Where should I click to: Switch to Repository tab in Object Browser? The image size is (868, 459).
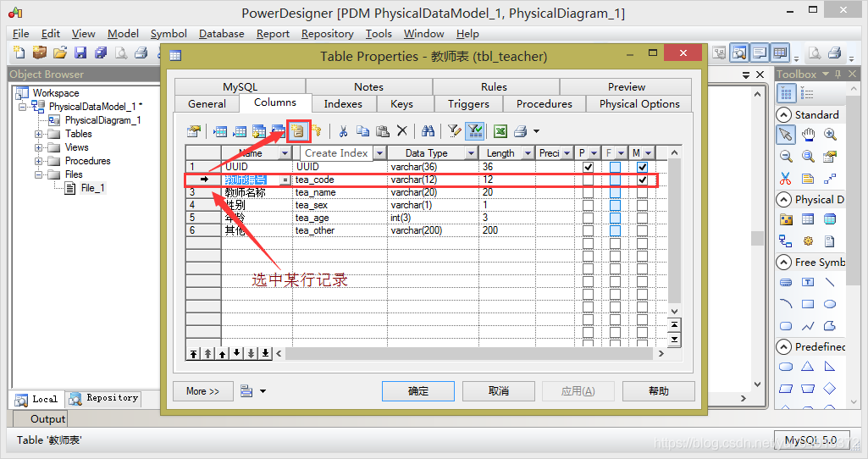104,398
